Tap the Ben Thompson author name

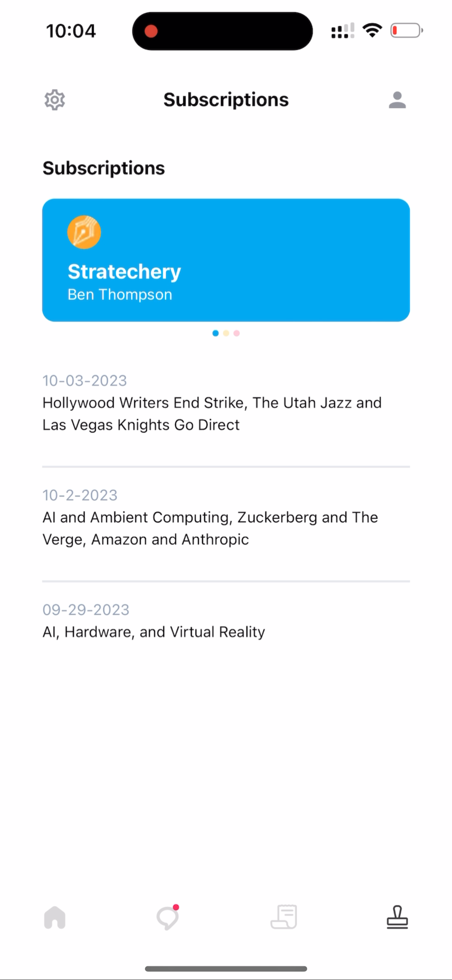tap(120, 294)
